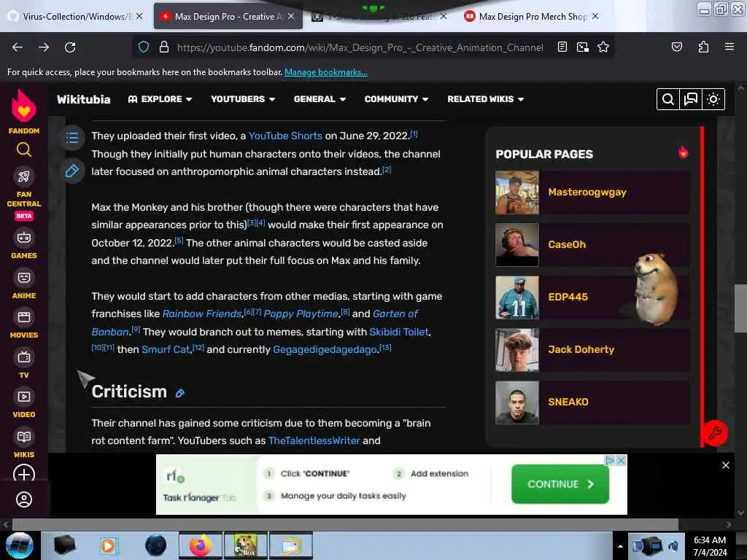The width and height of the screenshot is (747, 560).
Task: Open EDP445 popular page
Action: pyautogui.click(x=592, y=297)
